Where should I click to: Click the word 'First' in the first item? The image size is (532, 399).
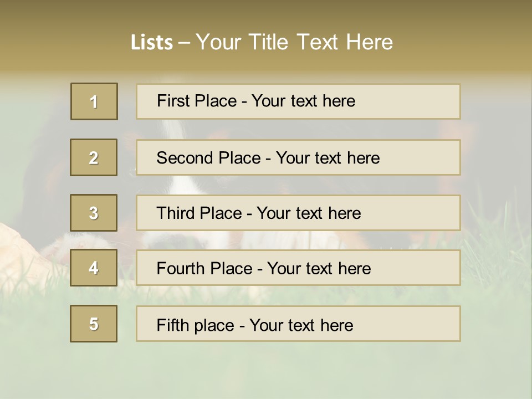(172, 101)
